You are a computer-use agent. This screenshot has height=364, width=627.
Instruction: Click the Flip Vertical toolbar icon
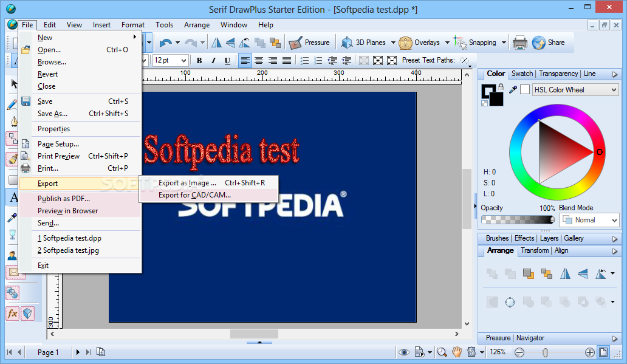[x=230, y=43]
